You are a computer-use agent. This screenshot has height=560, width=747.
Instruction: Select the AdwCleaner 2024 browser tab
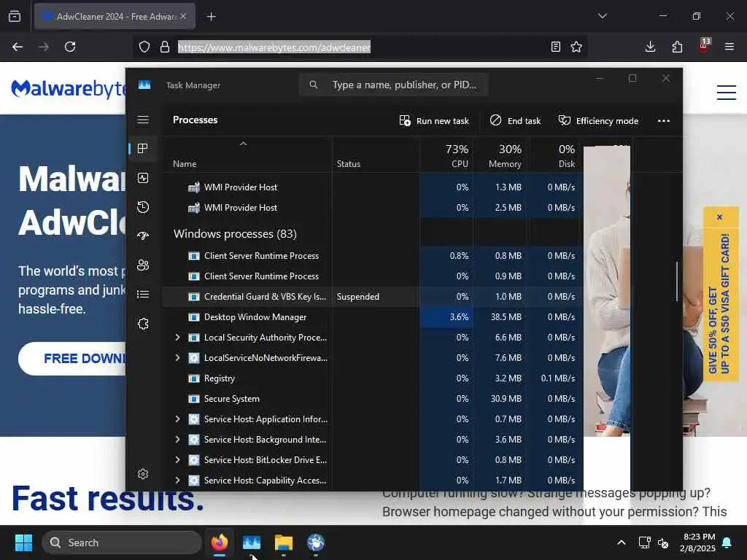coord(115,17)
